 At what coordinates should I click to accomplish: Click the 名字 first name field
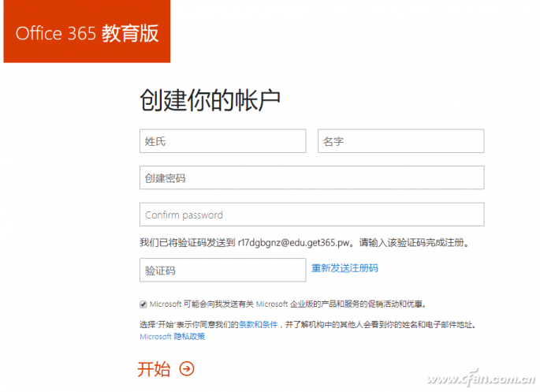401,141
